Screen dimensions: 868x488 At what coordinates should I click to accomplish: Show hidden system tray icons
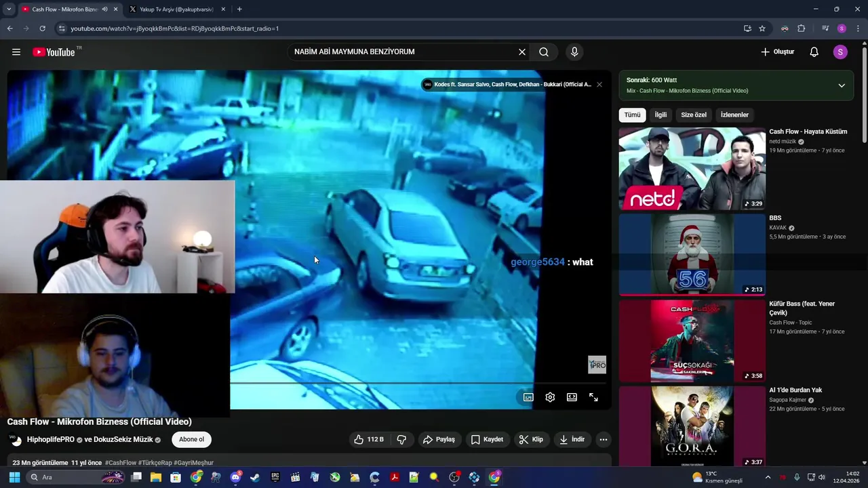(x=768, y=477)
